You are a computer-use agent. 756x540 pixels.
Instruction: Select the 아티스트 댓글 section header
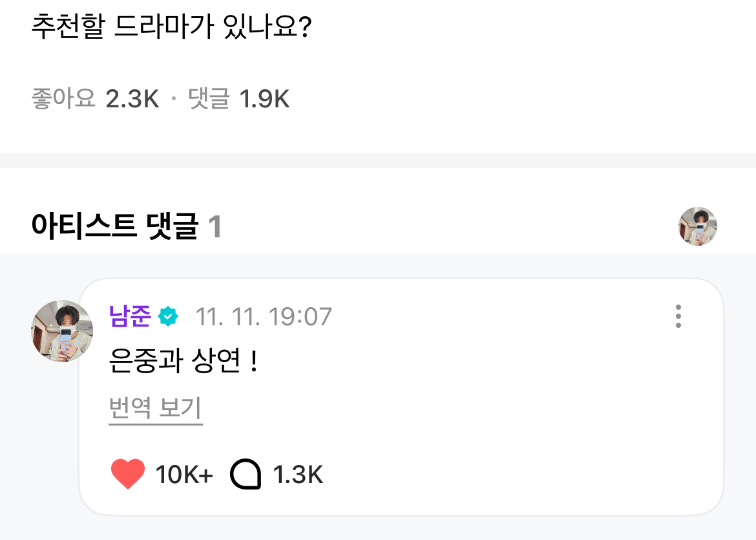coord(114,227)
